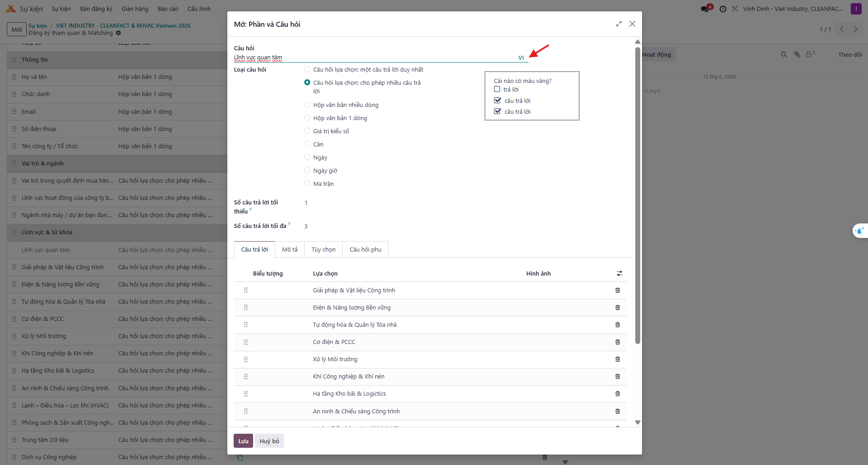Viewport: 868px width, 465px height.
Task: Open the column options adjust icon in answers table
Action: pyautogui.click(x=619, y=273)
